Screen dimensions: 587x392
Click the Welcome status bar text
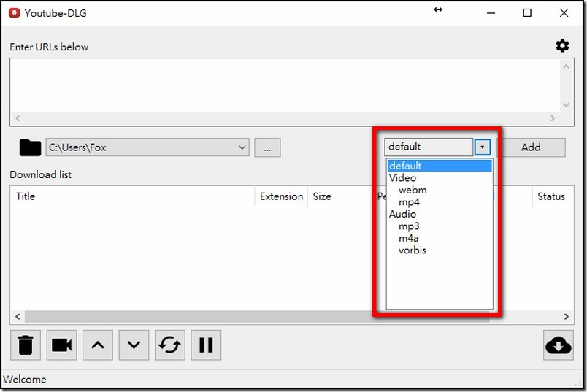tap(25, 380)
